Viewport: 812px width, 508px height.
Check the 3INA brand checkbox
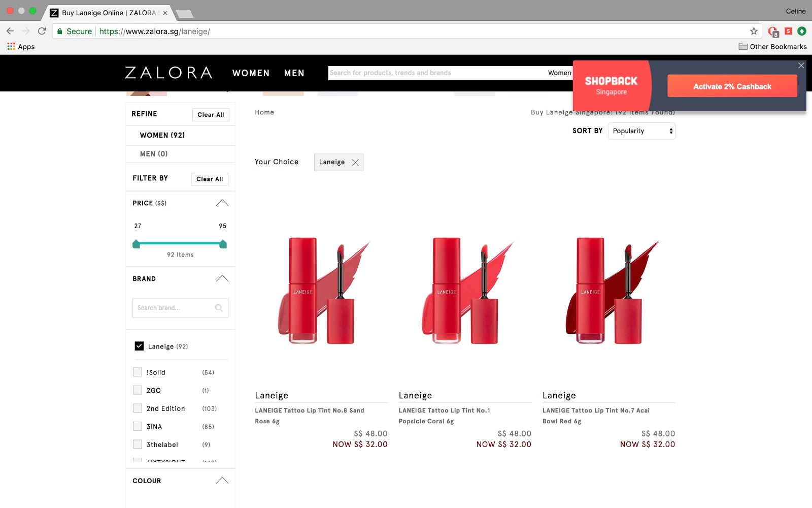click(x=138, y=426)
